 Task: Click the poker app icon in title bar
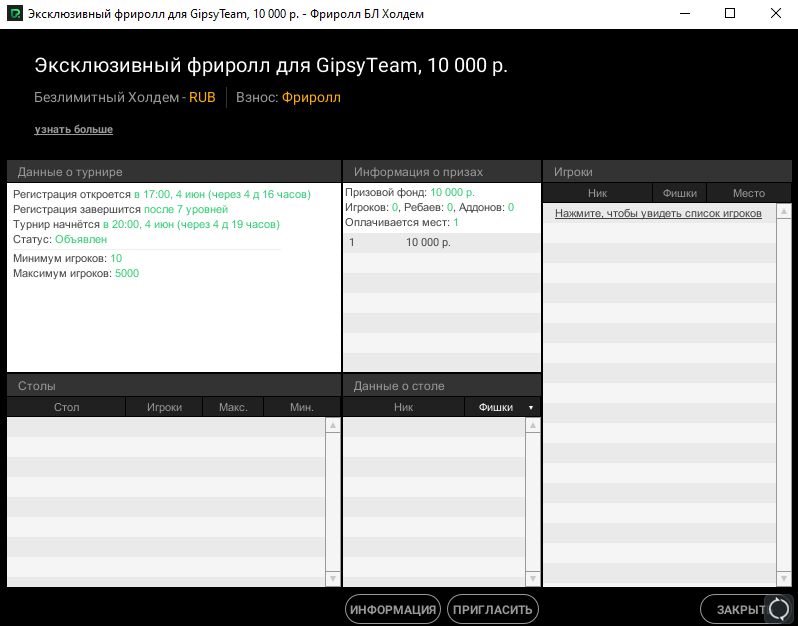point(15,13)
